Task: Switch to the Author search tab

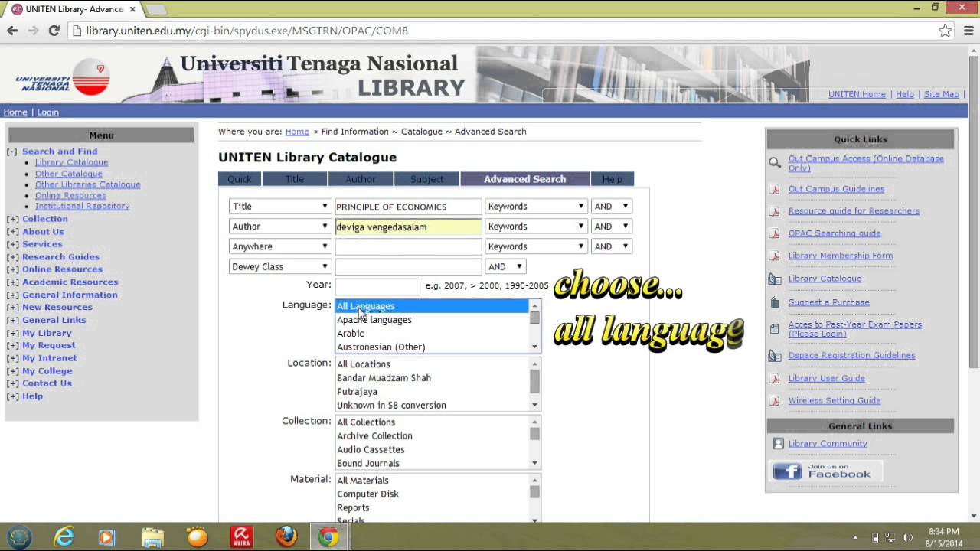Action: tap(361, 179)
